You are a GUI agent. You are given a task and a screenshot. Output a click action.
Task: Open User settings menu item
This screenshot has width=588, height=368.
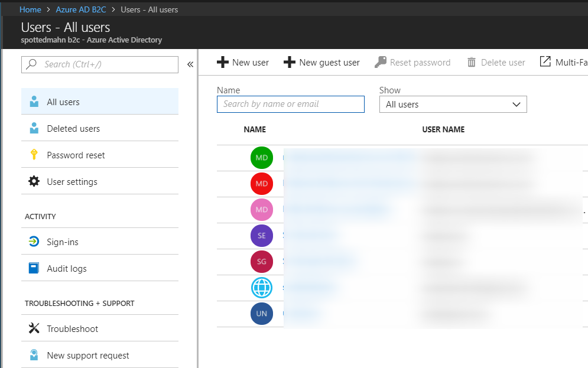coord(100,181)
